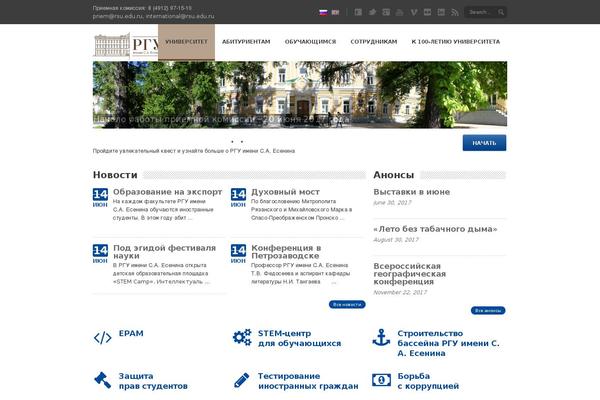Screen dimensions: 600x400
Task: Click the date June 30, 2017
Action: click(392, 202)
